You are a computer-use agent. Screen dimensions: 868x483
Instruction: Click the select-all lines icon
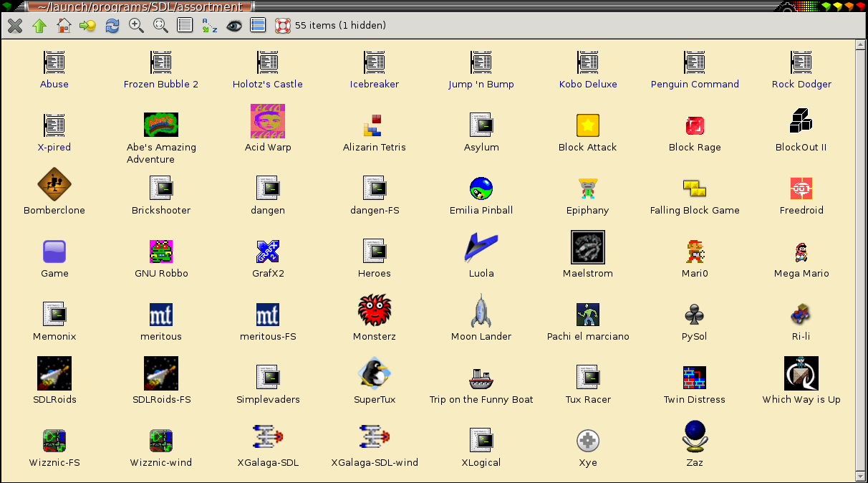pyautogui.click(x=258, y=26)
